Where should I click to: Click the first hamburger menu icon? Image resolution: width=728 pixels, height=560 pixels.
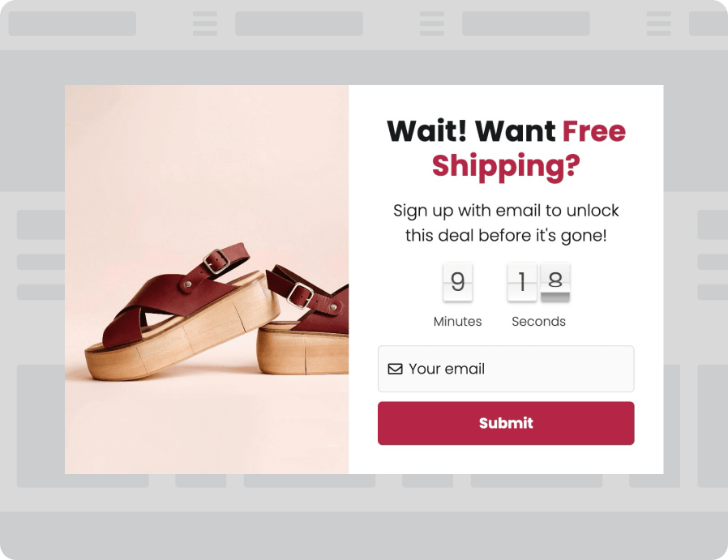pyautogui.click(x=203, y=24)
